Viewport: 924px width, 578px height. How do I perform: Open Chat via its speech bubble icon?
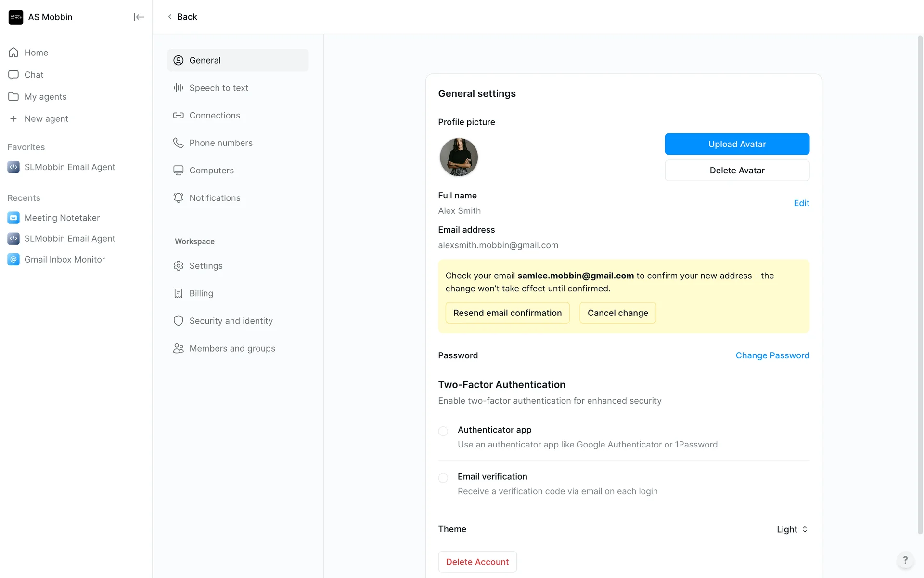13,75
